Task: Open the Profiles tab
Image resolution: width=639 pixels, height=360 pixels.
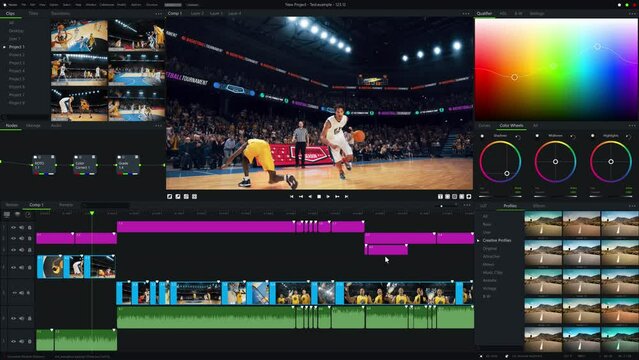Action: (x=510, y=206)
